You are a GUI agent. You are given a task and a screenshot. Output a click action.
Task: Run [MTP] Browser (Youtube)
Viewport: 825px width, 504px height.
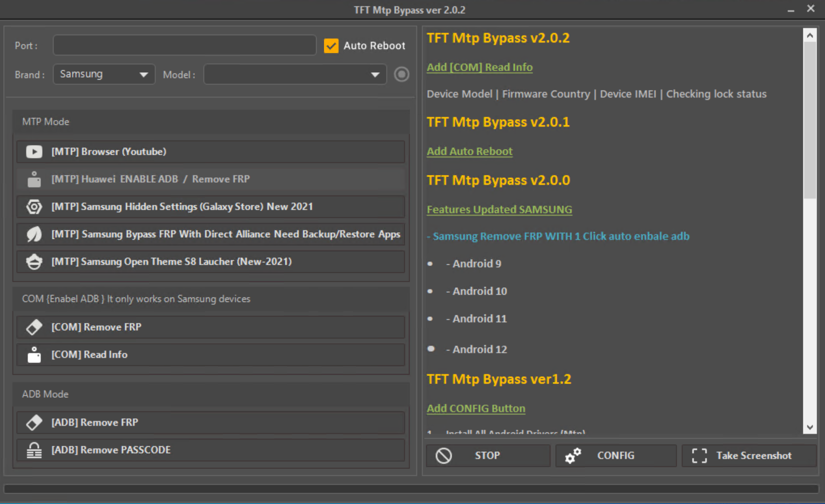(211, 151)
